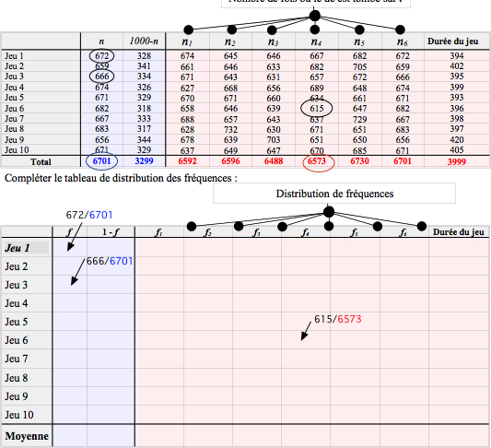Click the 729 value in row Jeu 7
This screenshot has height=448, width=491.
point(359,119)
